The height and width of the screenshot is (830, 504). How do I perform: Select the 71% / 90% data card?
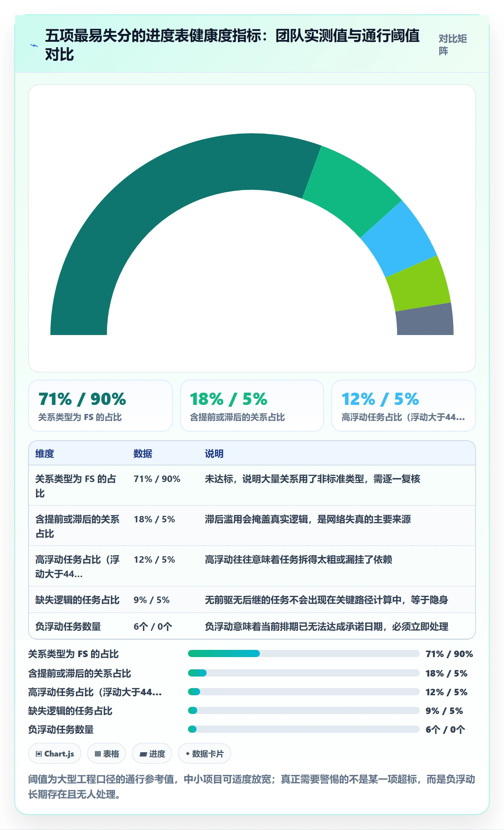tap(100, 406)
